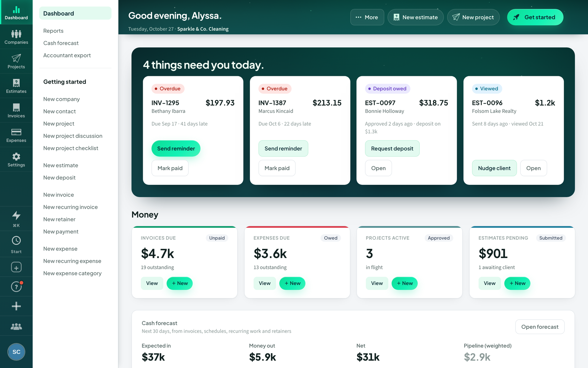Click the Get started button
The width and height of the screenshot is (588, 368).
click(x=535, y=17)
